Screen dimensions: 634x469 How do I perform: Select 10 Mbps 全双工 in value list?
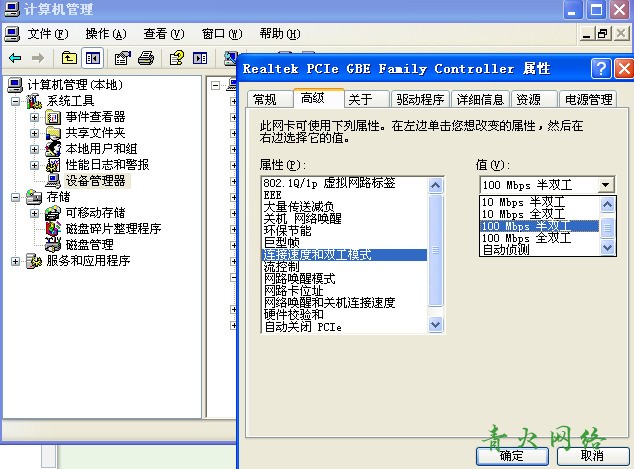point(539,214)
